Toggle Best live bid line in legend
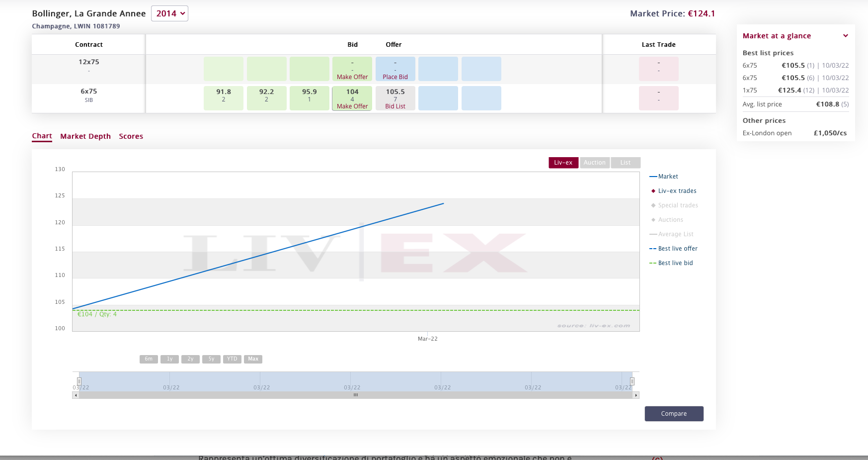The image size is (868, 460). point(671,263)
